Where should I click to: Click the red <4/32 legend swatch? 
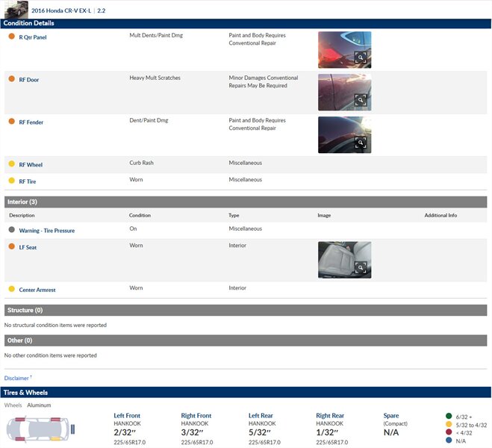click(448, 432)
